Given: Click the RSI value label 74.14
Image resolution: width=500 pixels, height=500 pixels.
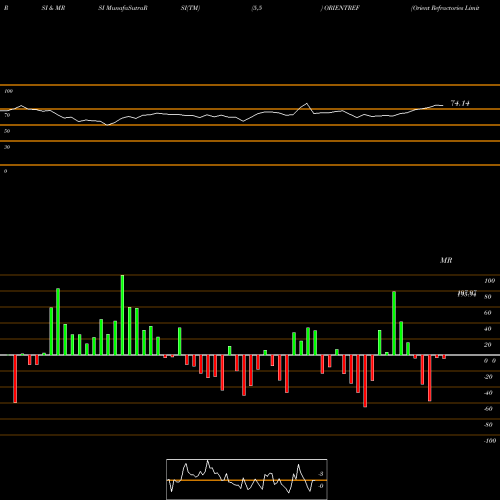Looking at the screenshot, I should pos(460,103).
